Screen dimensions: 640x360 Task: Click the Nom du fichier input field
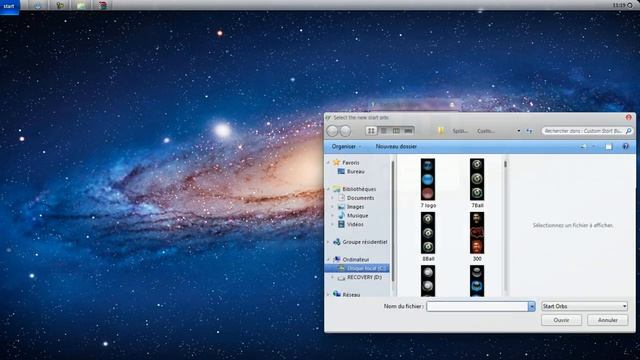477,306
